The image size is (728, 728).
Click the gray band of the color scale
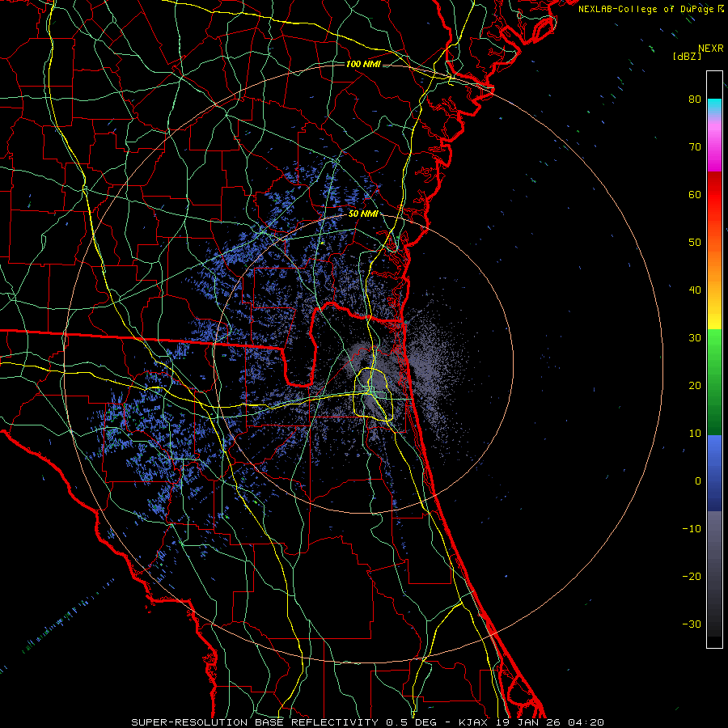click(714, 574)
